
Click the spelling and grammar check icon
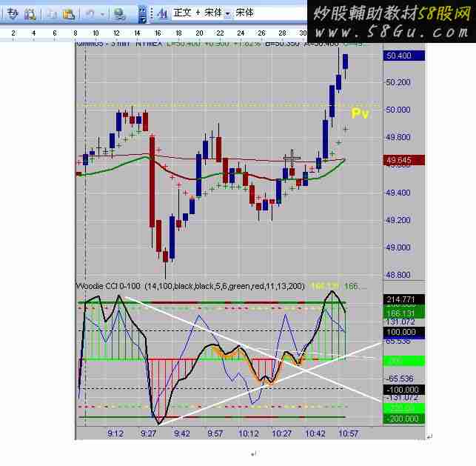pyautogui.click(x=13, y=13)
